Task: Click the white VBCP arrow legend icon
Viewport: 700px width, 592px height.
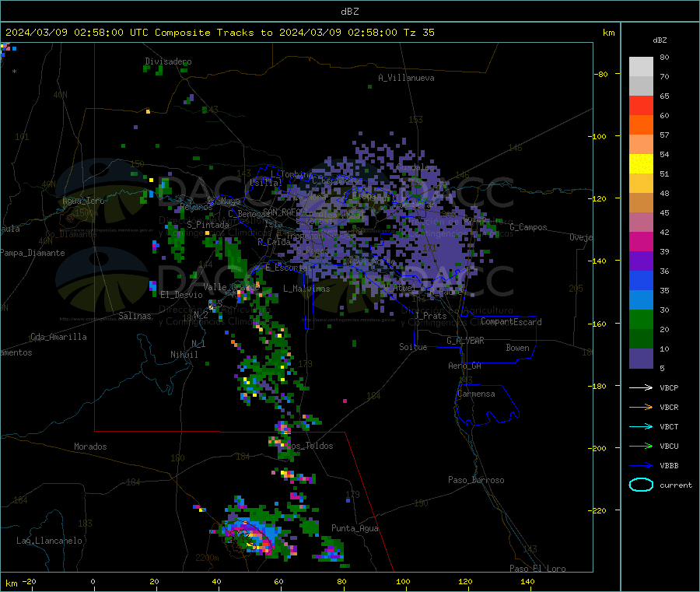Action: [641, 387]
